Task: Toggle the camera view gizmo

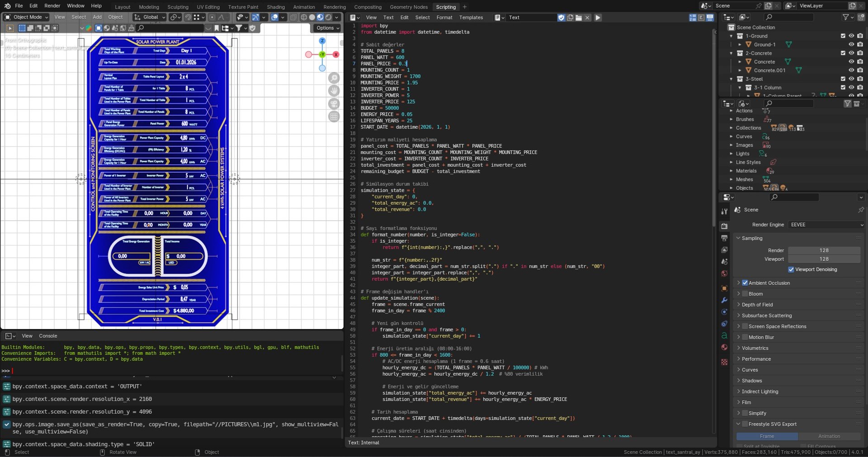Action: 334,104
